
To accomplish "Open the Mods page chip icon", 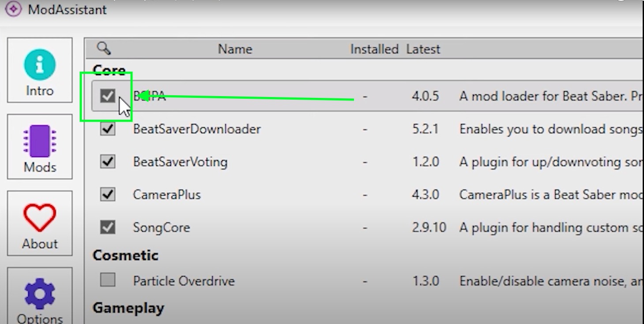I will [40, 141].
